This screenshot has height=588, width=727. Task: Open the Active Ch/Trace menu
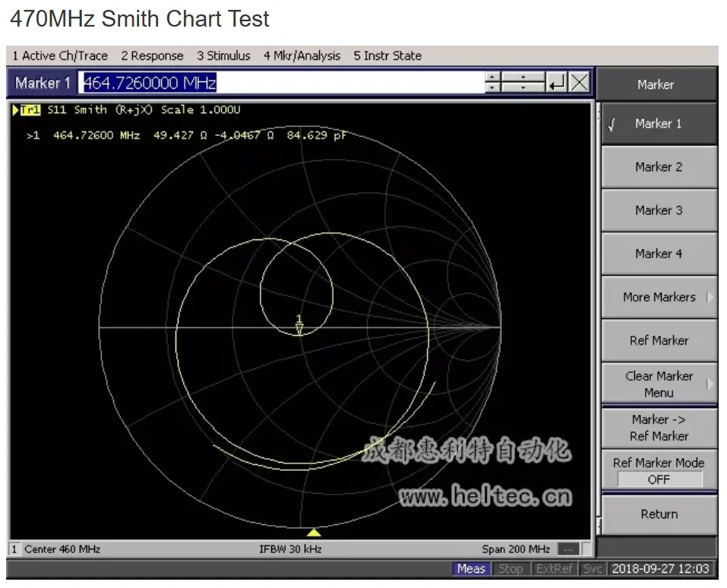(60, 55)
